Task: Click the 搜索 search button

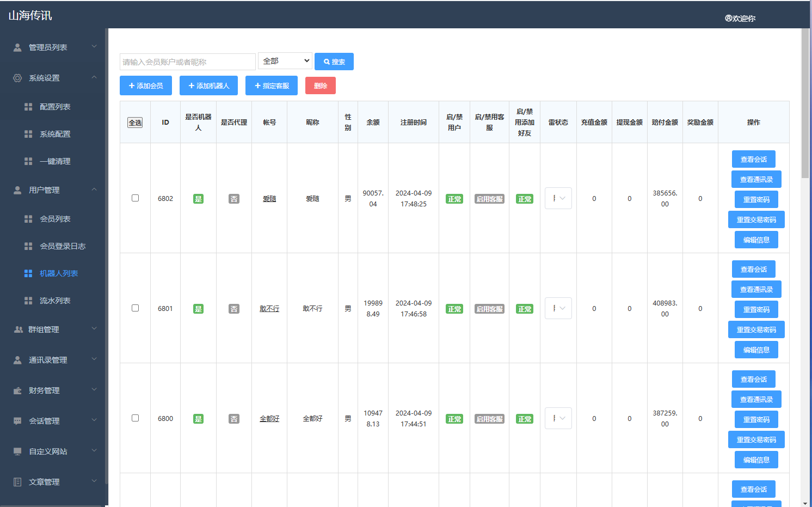Action: 334,62
